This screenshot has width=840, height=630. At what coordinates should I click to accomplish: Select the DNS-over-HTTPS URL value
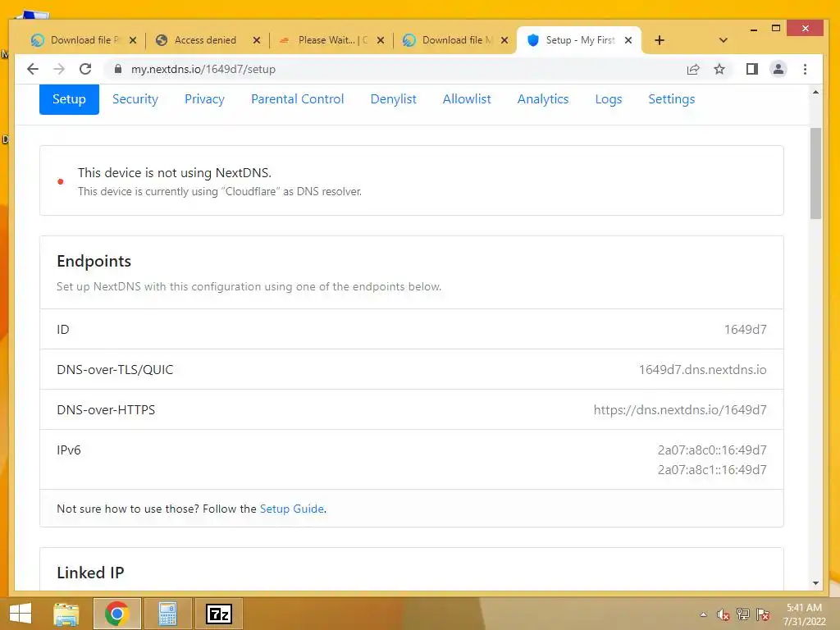680,410
